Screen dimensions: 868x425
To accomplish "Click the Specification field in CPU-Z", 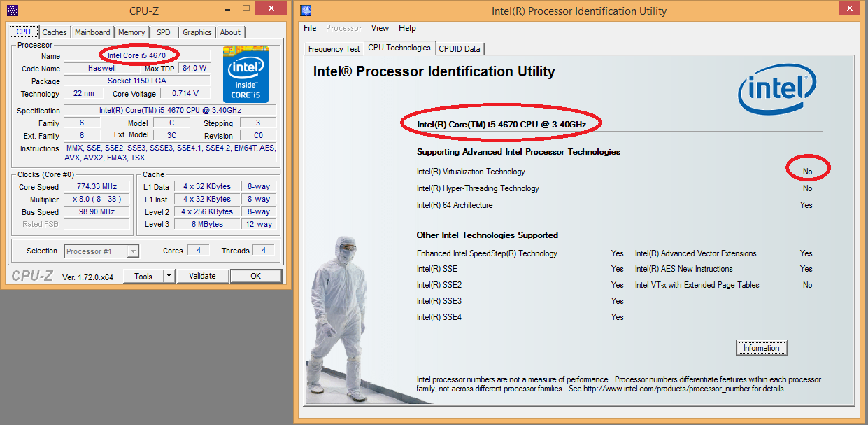I will [170, 111].
